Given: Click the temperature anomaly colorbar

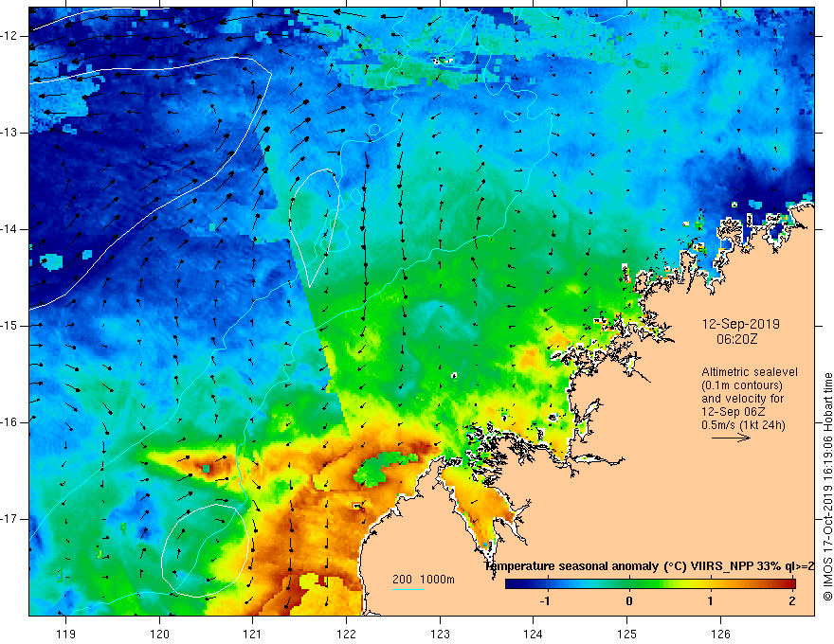Looking at the screenshot, I should click(x=650, y=584).
